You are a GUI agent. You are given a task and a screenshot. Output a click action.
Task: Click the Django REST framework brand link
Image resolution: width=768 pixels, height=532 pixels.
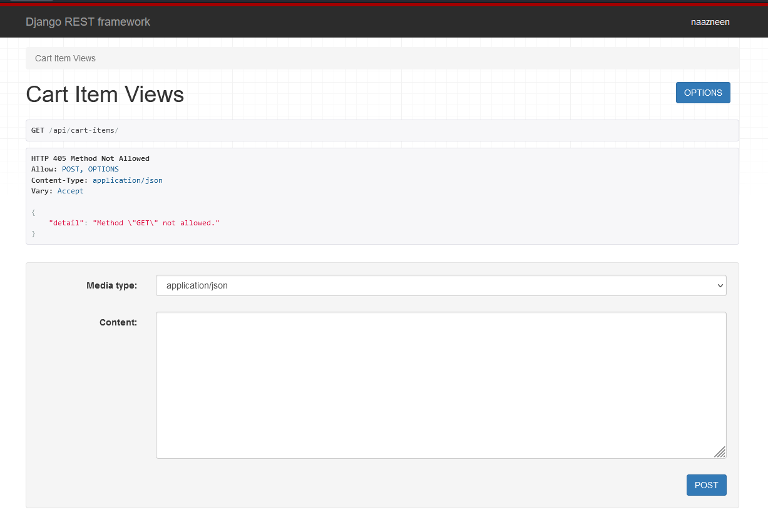pos(88,21)
